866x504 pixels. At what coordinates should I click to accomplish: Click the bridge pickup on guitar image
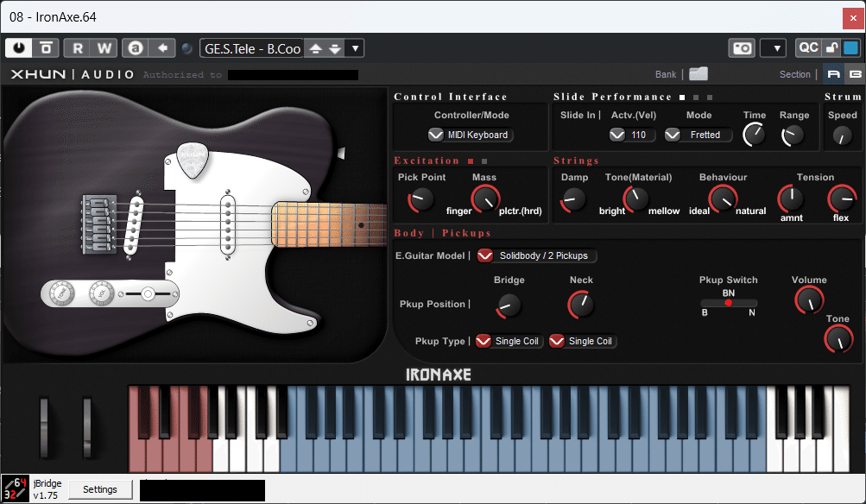[x=134, y=225]
